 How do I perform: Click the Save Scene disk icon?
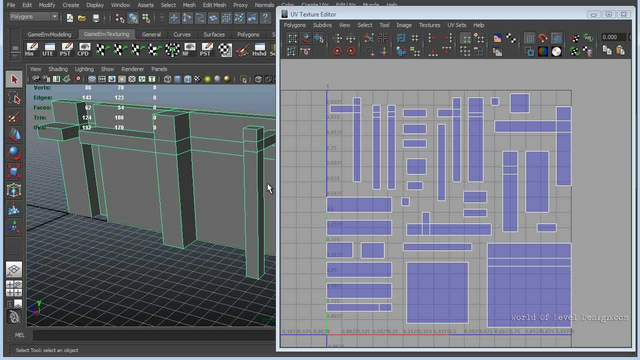96,18
